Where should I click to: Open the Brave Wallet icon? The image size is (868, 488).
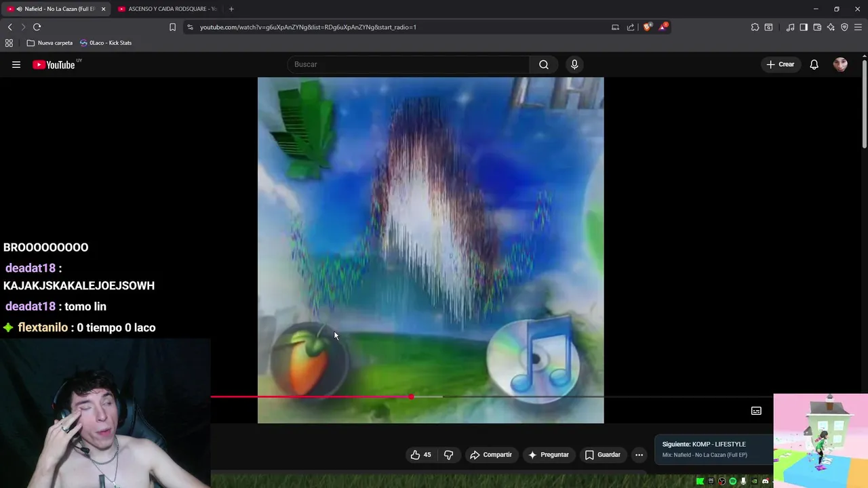tap(817, 27)
